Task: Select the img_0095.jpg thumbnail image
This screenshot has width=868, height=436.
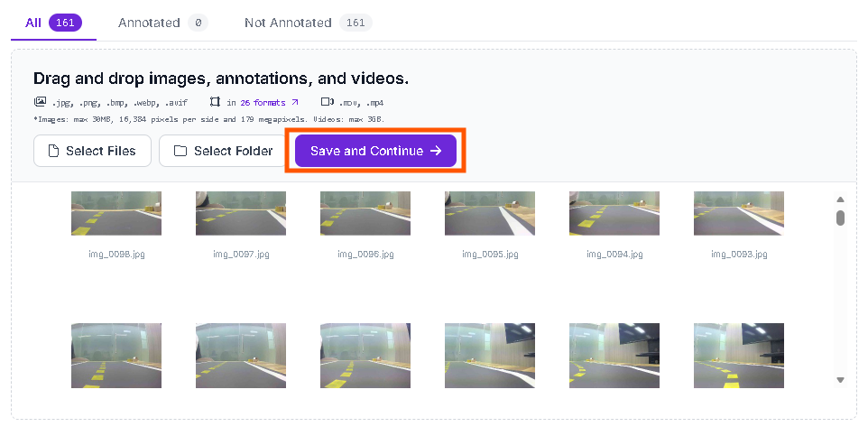Action: tap(490, 213)
